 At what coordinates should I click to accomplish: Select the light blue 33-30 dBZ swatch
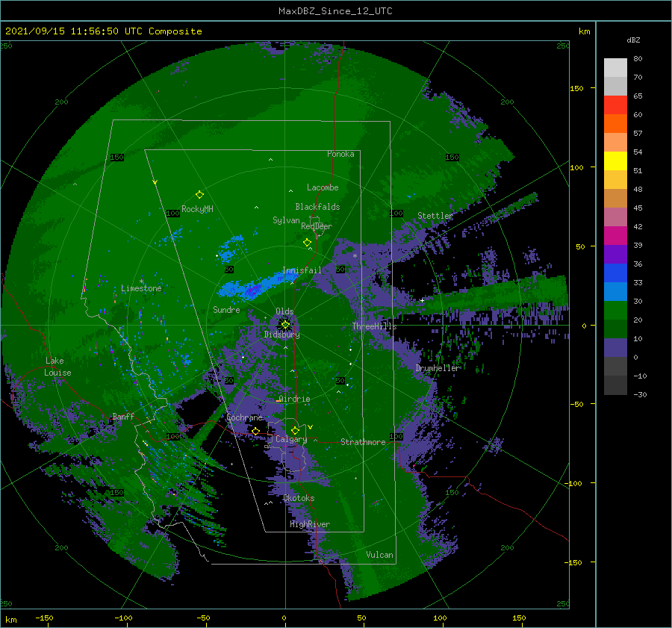click(615, 292)
